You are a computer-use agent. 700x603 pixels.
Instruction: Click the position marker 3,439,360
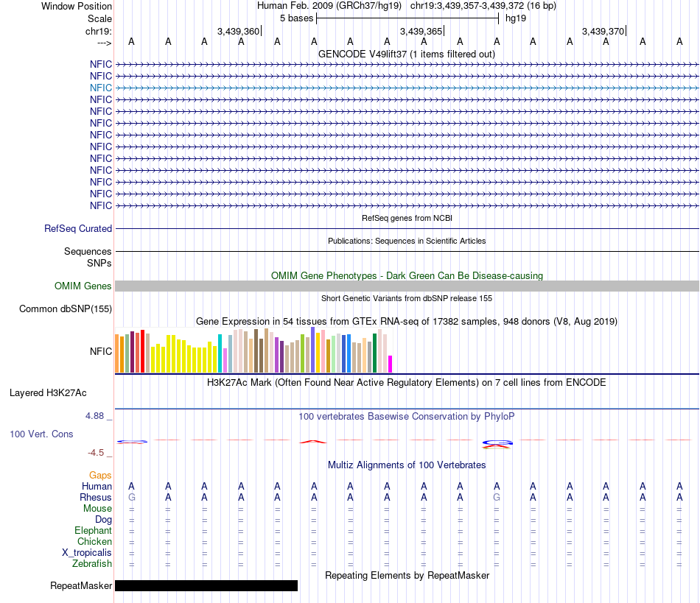(239, 31)
